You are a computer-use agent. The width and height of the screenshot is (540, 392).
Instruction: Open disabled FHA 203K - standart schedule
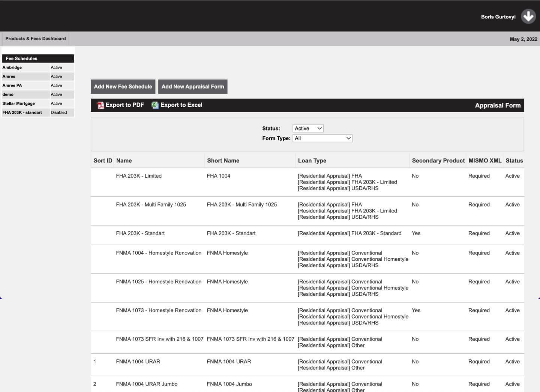22,112
